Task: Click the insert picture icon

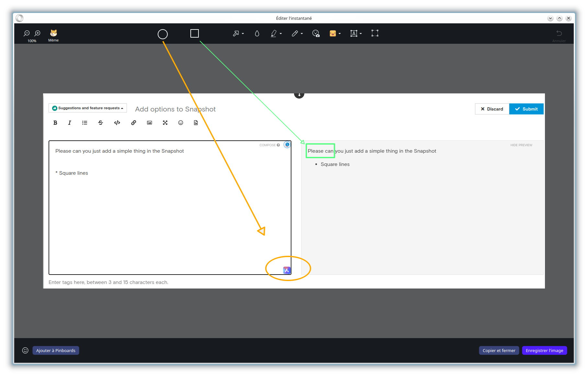Action: coord(150,123)
